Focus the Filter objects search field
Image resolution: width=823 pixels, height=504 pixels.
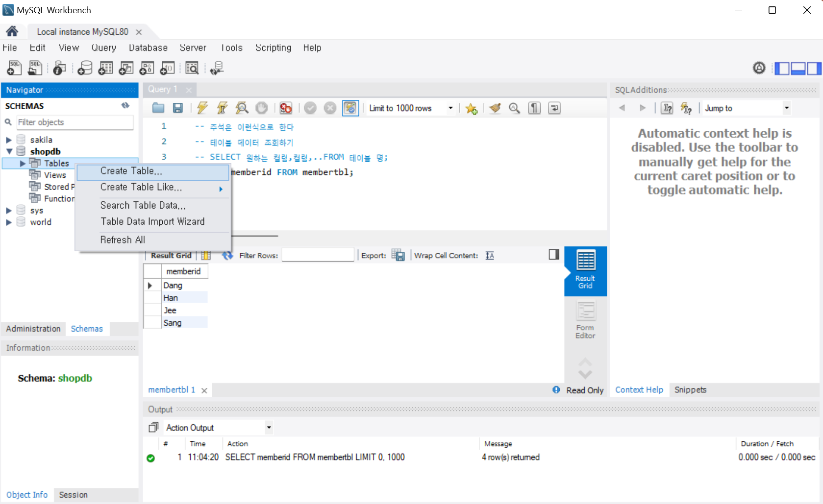pyautogui.click(x=75, y=122)
